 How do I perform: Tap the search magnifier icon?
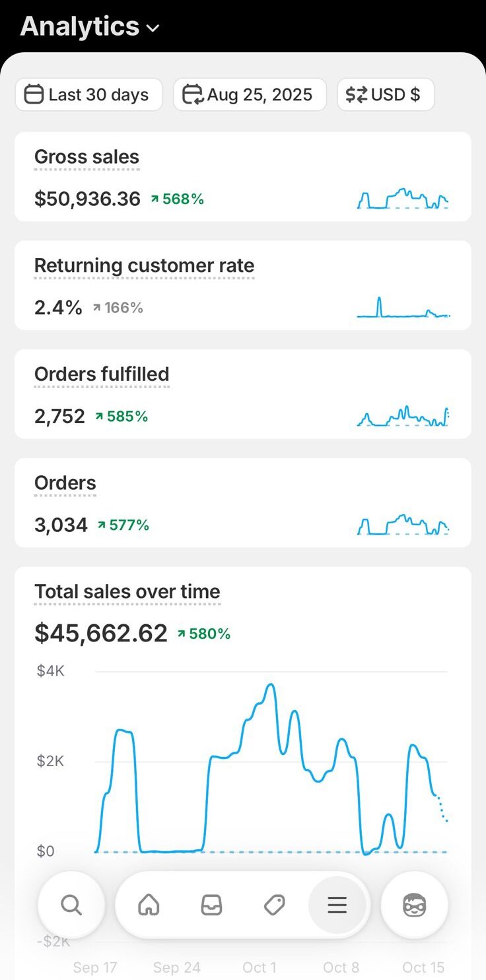pyautogui.click(x=71, y=905)
